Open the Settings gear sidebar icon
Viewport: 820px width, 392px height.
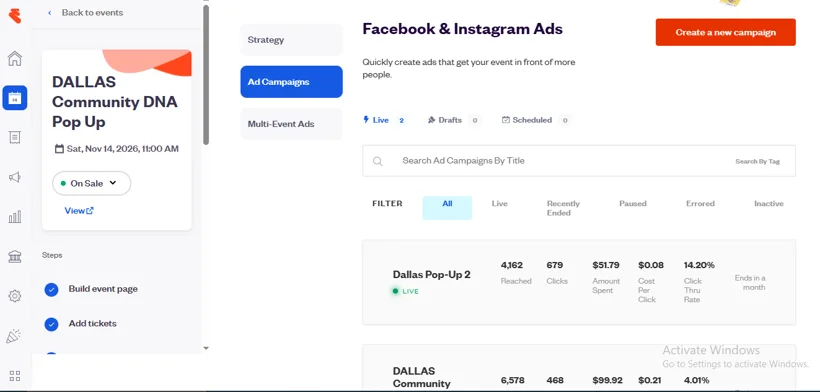coord(15,296)
